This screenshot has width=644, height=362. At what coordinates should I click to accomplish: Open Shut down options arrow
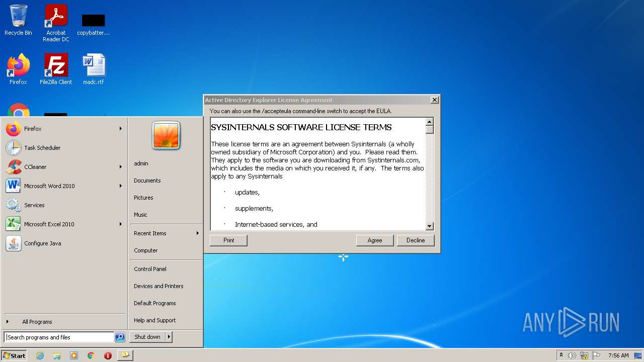point(169,337)
